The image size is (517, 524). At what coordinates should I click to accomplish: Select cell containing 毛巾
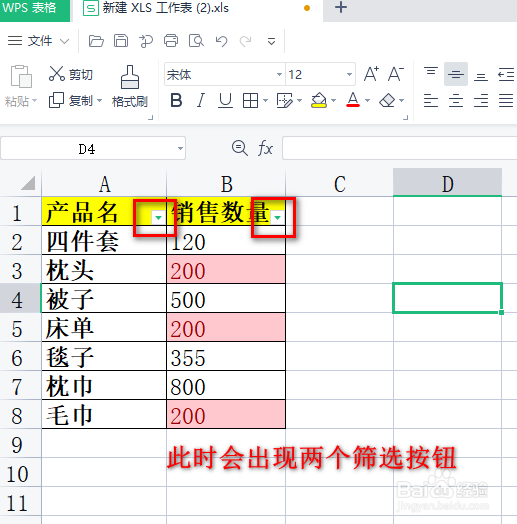[x=104, y=414]
